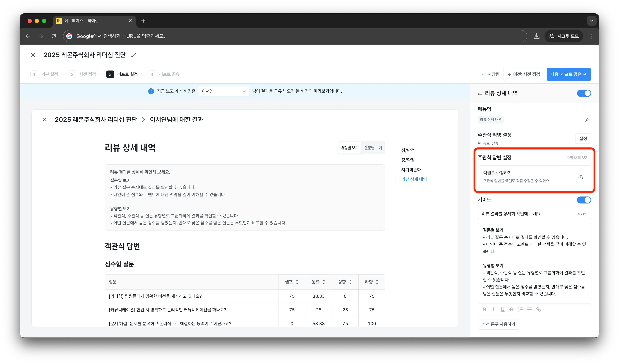The width and height of the screenshot is (619, 364).
Task: Click the Google URL address bar
Action: coord(295,36)
